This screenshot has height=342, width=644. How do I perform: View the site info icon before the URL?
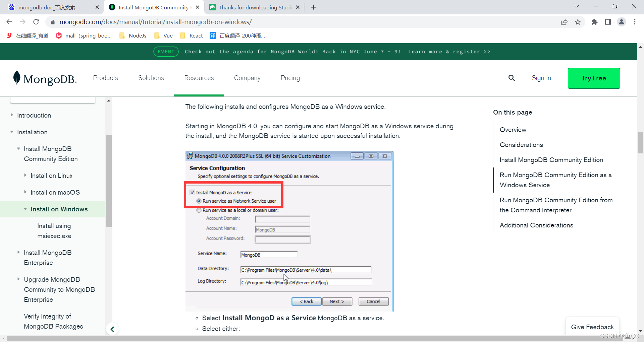[x=52, y=22]
